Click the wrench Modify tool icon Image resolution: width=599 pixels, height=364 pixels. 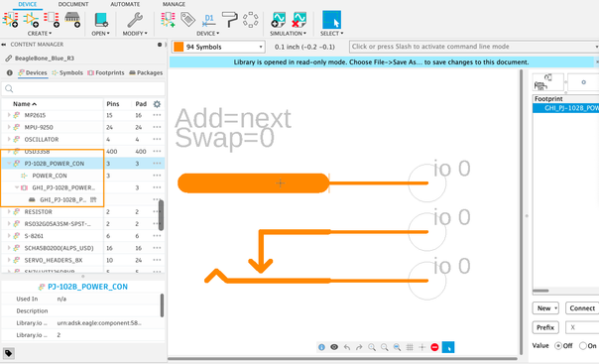135,20
